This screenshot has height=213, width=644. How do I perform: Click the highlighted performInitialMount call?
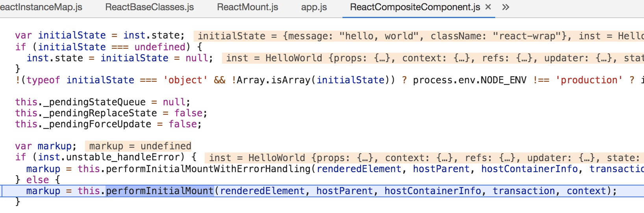click(x=160, y=191)
